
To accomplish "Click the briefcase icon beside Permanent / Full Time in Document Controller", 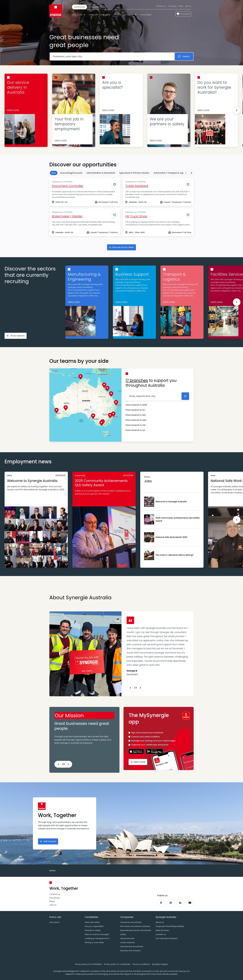I will (96, 202).
